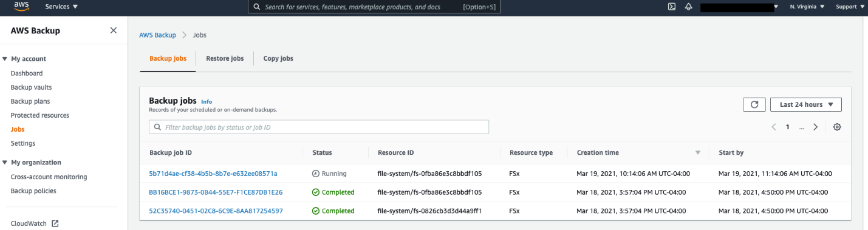The image size is (868, 230).
Task: Switch to the Backup jobs tab
Action: pyautogui.click(x=168, y=59)
